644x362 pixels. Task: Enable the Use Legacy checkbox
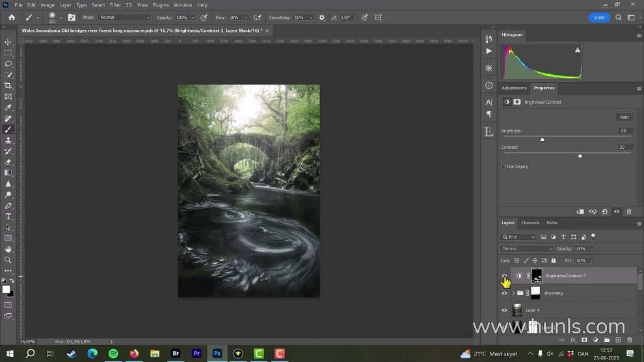tap(503, 166)
